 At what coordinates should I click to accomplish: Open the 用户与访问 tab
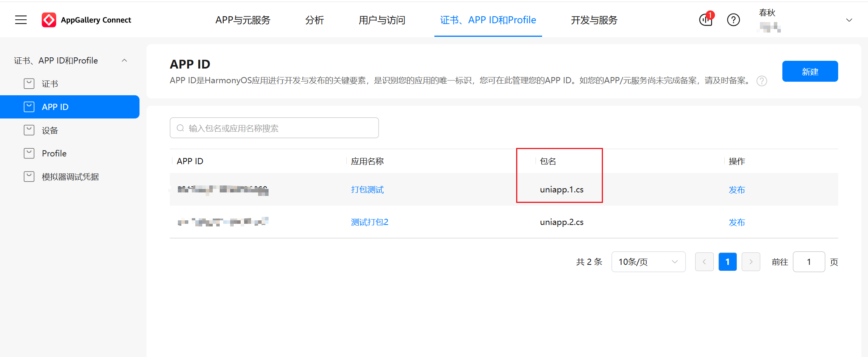tap(382, 20)
